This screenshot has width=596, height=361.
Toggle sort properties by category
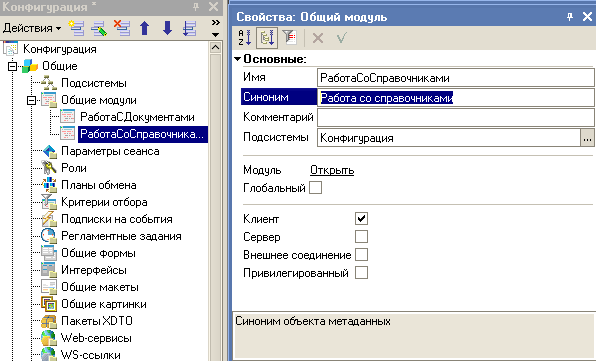(x=267, y=38)
